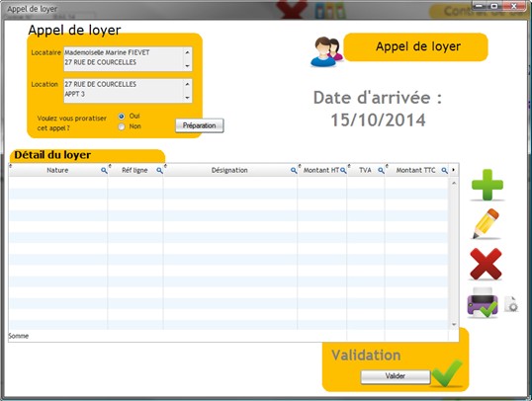Click the Préparation button
532x401 pixels.
pos(200,125)
